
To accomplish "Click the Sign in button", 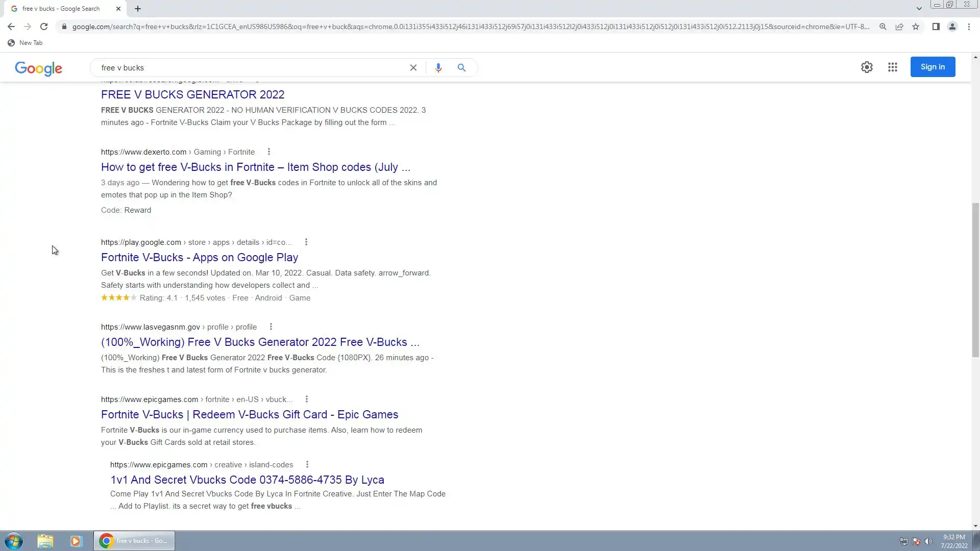I will point(933,67).
